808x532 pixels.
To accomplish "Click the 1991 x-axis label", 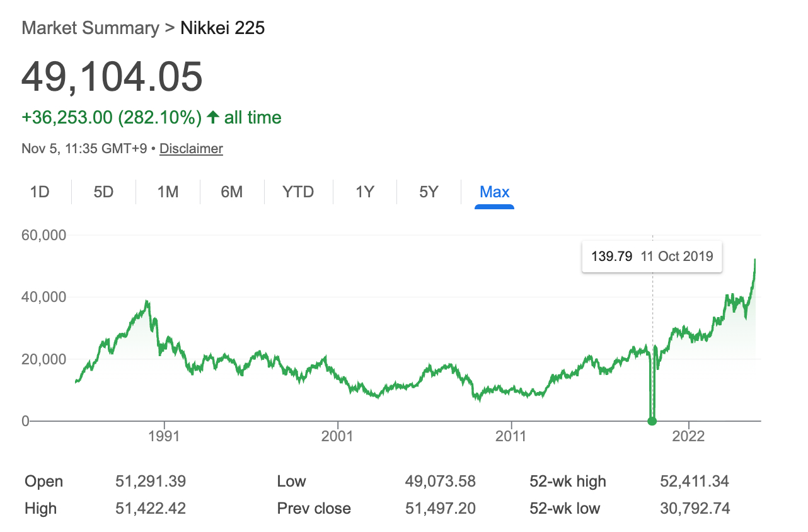I will (164, 436).
